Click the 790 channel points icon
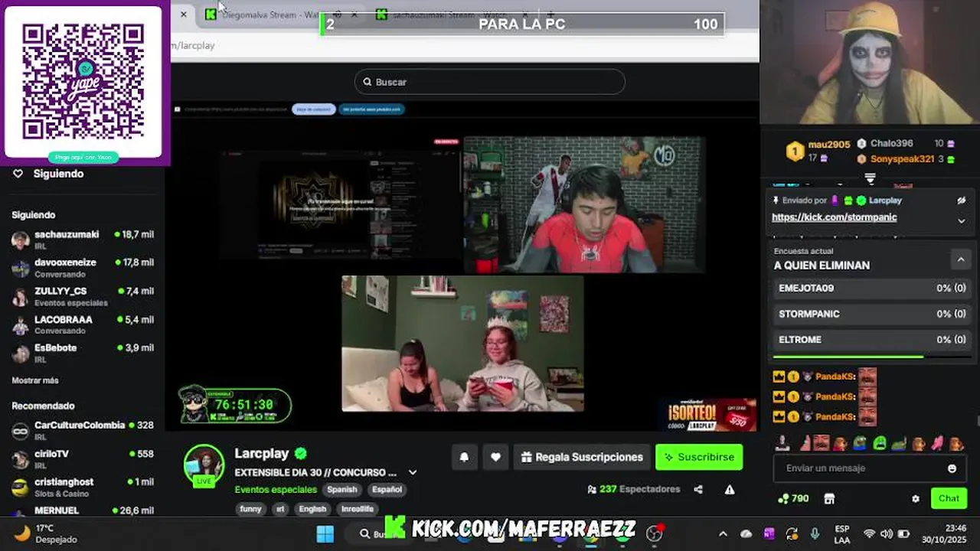Viewport: 980px width, 551px height. [x=782, y=498]
